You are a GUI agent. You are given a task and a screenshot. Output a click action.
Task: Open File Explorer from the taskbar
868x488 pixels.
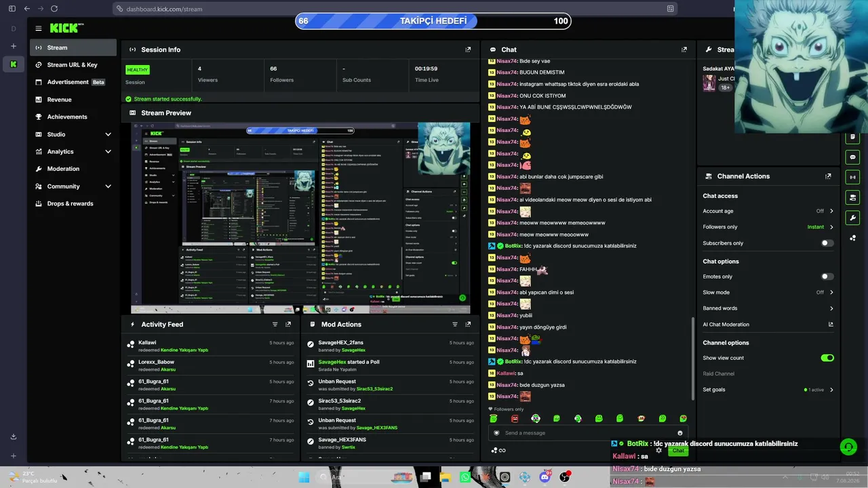[446, 477]
